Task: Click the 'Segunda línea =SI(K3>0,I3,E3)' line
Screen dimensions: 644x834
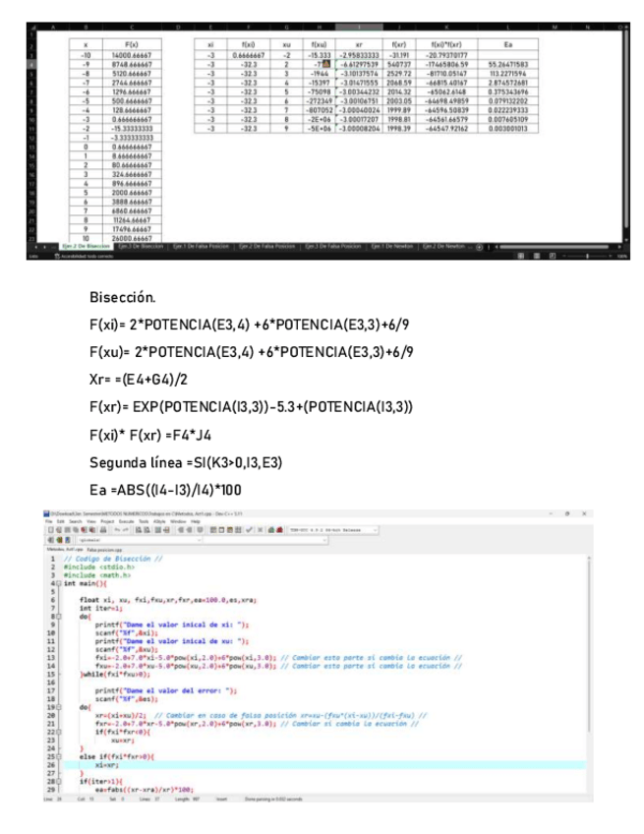Action: (x=186, y=463)
